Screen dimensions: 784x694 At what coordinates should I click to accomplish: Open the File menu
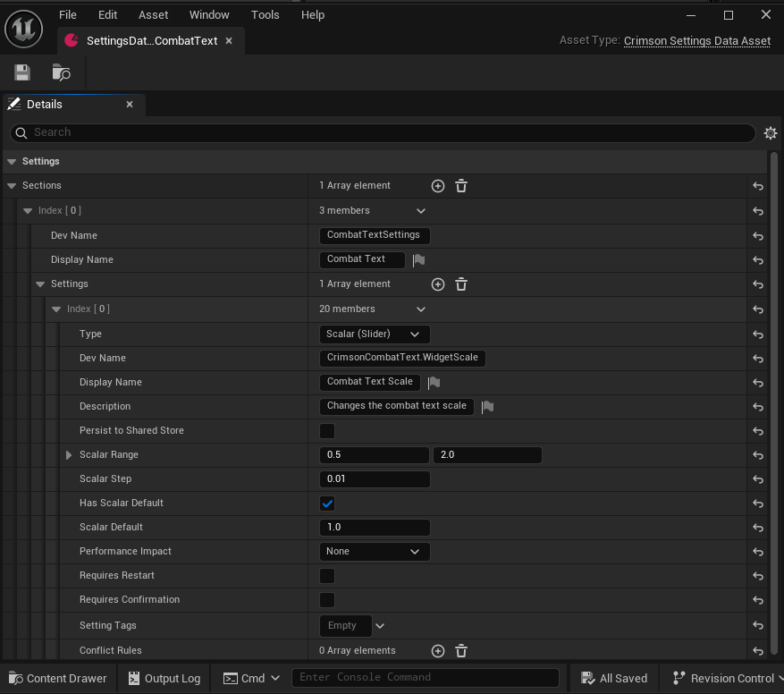[x=68, y=15]
